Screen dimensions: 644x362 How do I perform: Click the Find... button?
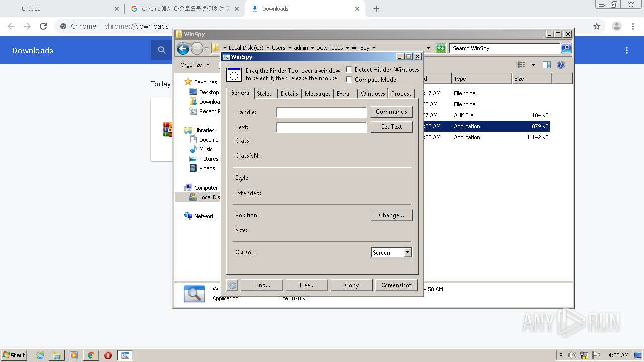262,285
